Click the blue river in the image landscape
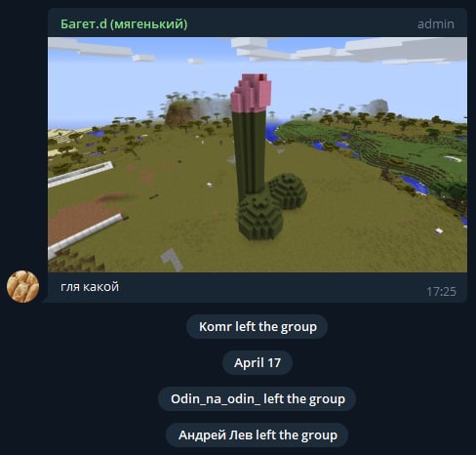This screenshot has height=455, width=476. coord(413,184)
